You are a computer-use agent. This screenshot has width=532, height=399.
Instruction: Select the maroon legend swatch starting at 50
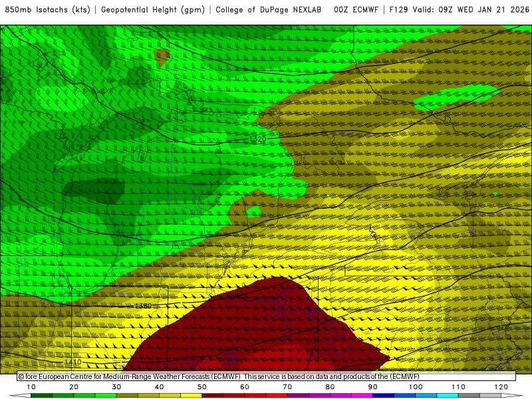pyautogui.click(x=212, y=396)
